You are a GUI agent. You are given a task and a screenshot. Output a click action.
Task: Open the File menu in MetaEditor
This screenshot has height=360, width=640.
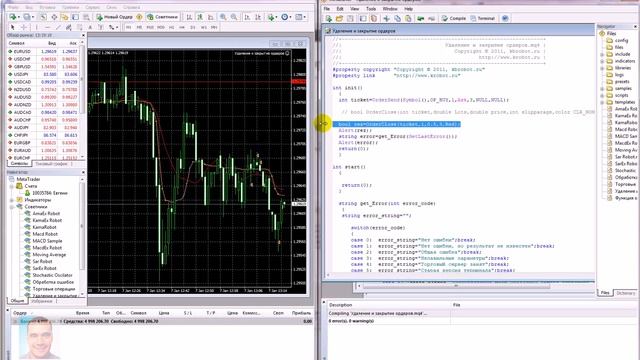[327, 9]
